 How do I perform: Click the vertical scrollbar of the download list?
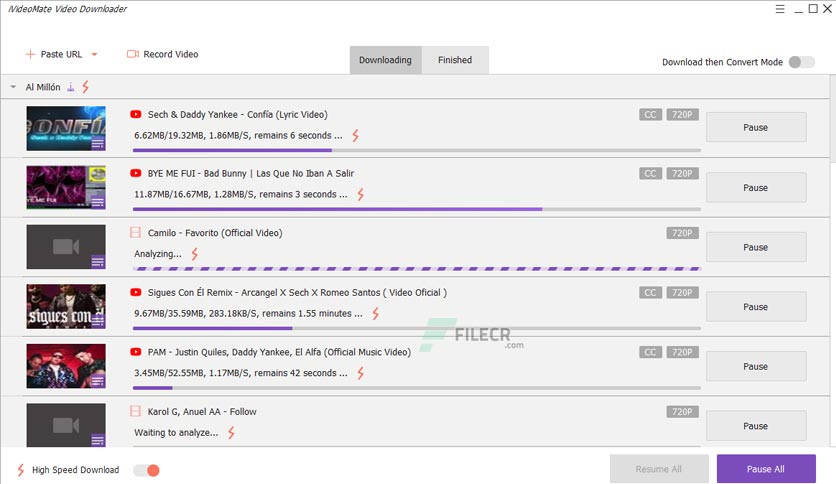coord(833,118)
